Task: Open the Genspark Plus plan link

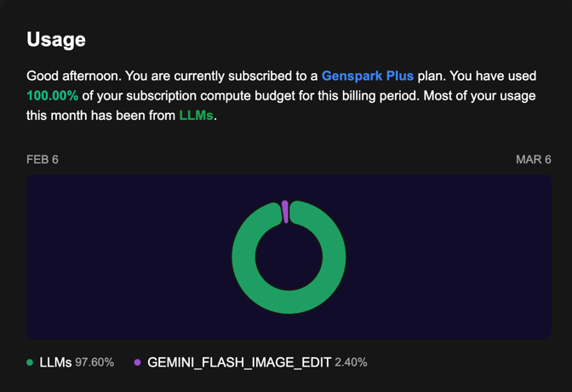Action: pyautogui.click(x=368, y=76)
